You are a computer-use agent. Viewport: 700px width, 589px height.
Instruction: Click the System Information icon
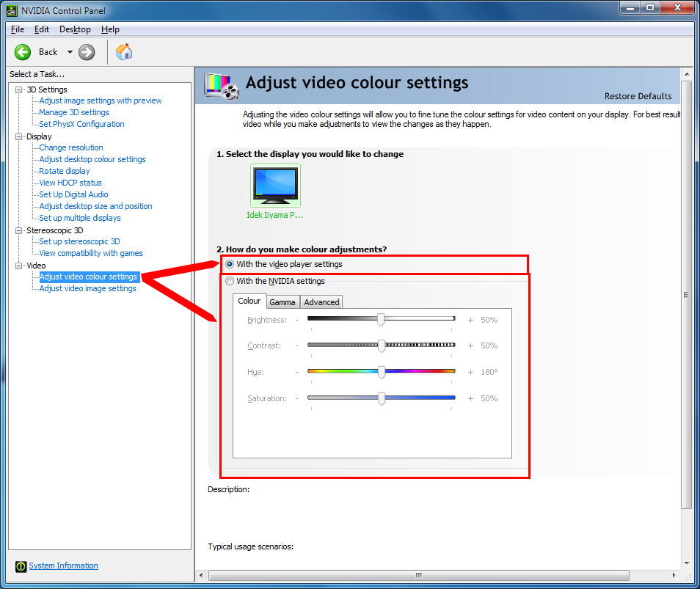[x=21, y=566]
